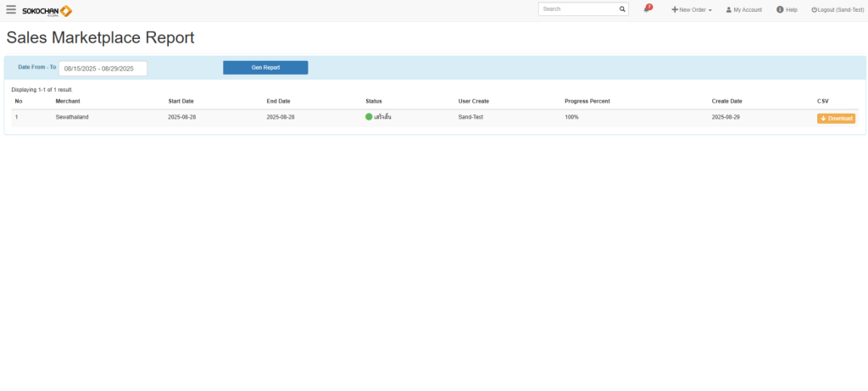
Task: Click the Start Date column header
Action: pos(181,101)
